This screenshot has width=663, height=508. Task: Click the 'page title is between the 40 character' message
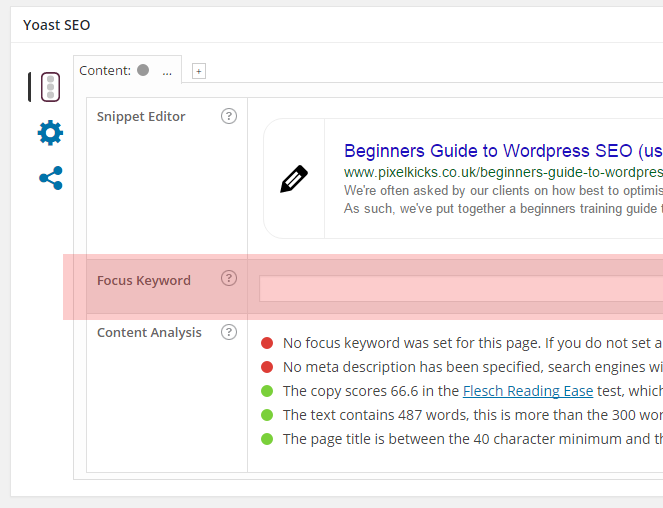(x=473, y=439)
